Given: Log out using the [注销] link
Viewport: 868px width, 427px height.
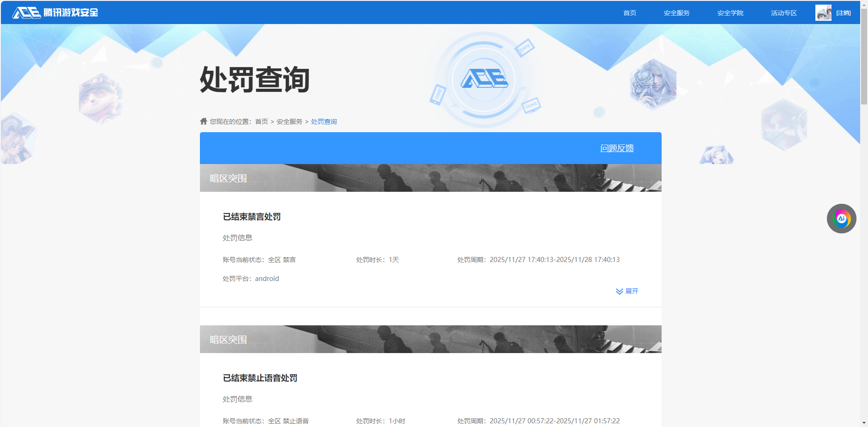Looking at the screenshot, I should click(x=845, y=12).
